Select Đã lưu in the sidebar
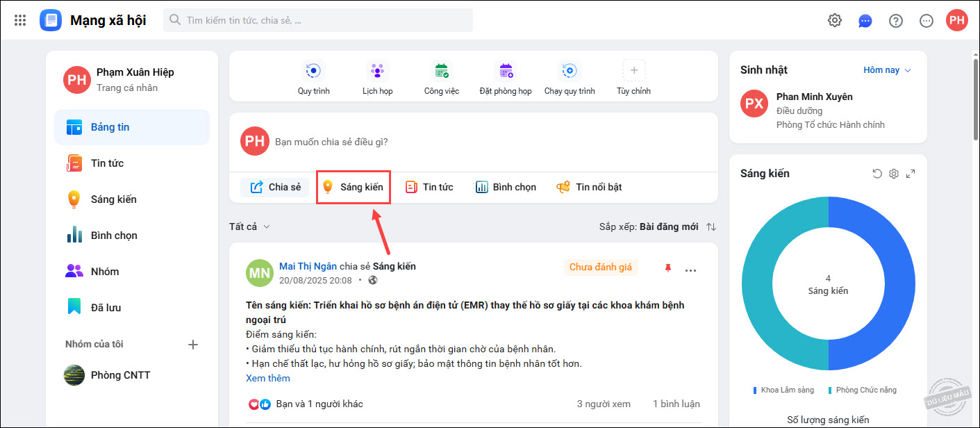 [132, 308]
